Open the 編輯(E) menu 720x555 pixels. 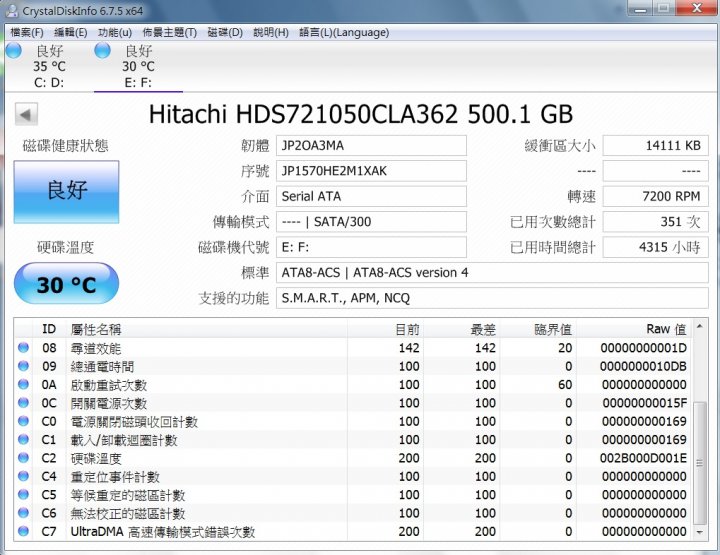(x=70, y=33)
